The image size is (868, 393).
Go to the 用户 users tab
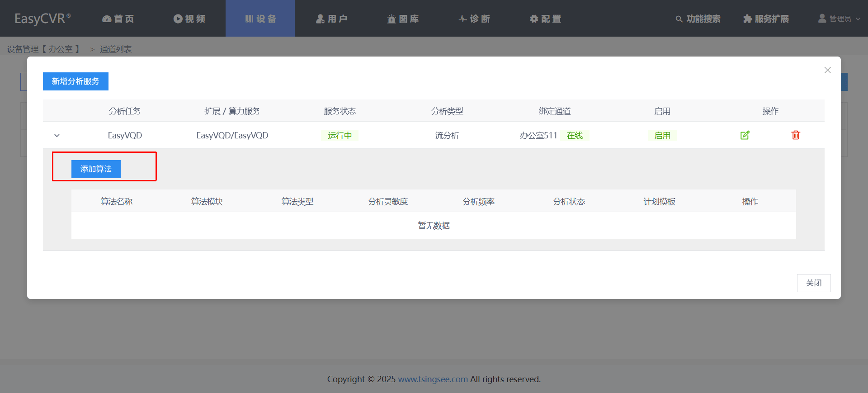point(331,19)
